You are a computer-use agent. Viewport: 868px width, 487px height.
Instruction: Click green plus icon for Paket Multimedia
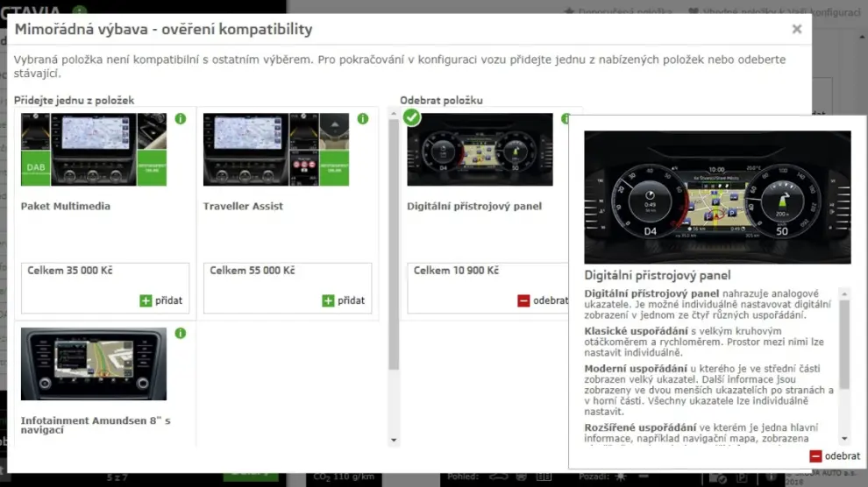click(x=146, y=300)
